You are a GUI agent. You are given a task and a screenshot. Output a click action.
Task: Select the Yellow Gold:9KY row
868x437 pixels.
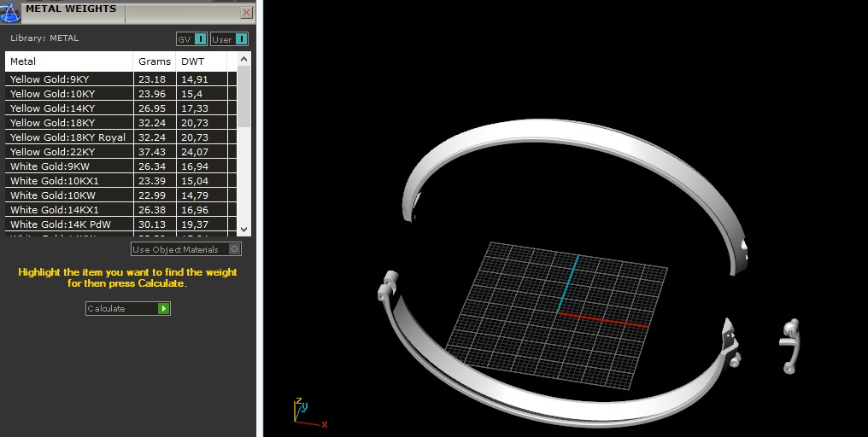(120, 79)
